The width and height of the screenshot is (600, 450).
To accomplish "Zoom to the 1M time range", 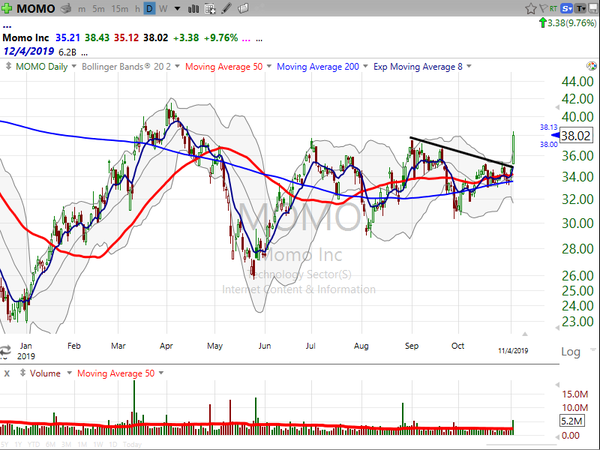I will pos(82,444).
